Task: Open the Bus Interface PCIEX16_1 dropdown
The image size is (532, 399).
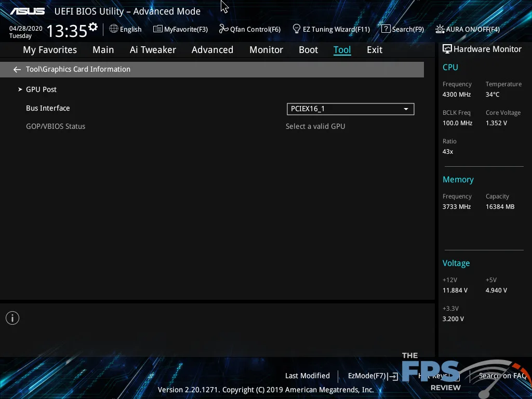Action: [x=351, y=109]
